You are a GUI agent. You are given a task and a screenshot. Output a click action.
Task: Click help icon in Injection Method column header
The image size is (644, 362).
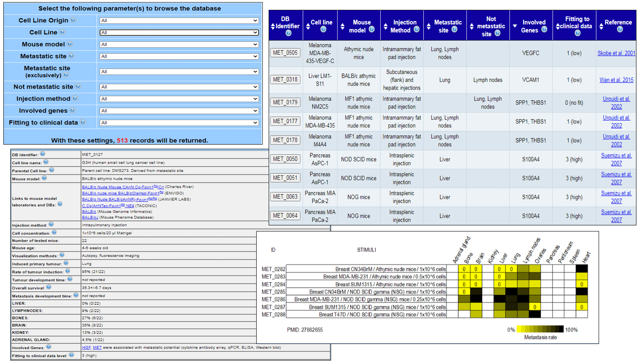coord(416,29)
